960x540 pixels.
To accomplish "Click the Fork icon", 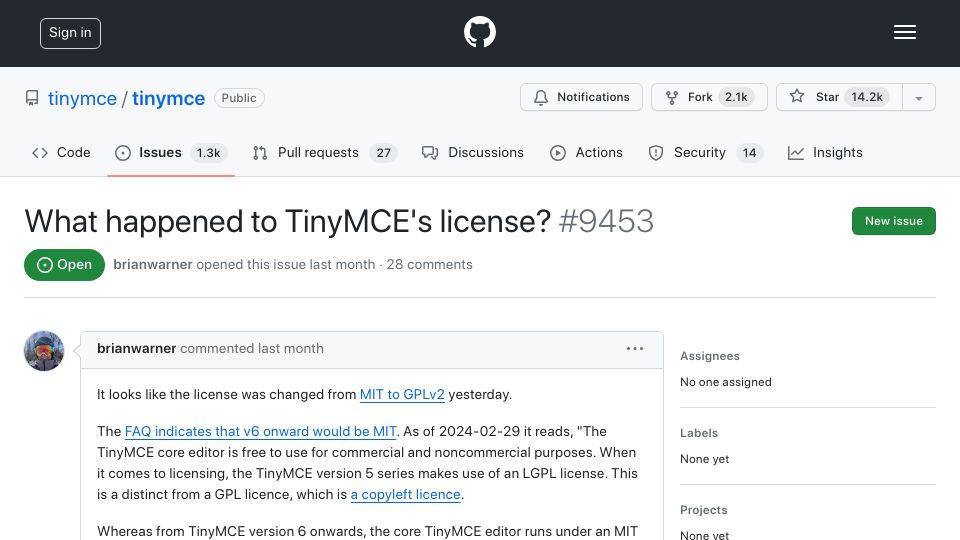I will pos(672,97).
